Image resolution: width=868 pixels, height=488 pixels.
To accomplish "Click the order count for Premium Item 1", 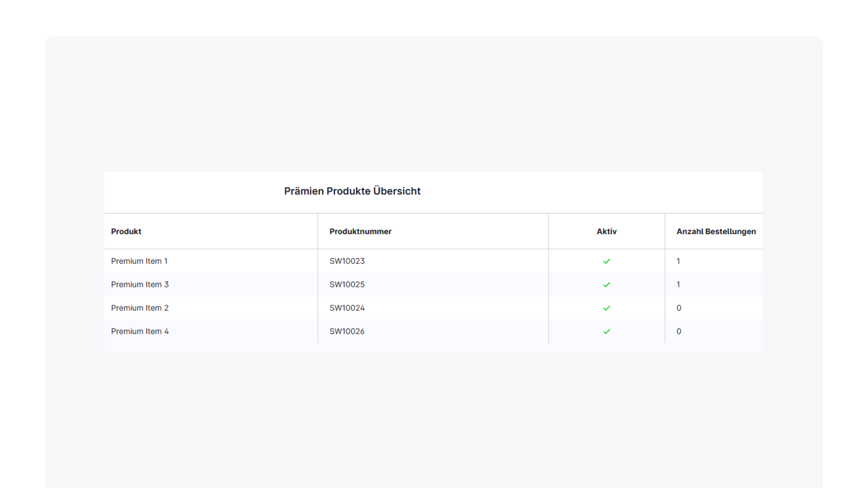I will (678, 261).
